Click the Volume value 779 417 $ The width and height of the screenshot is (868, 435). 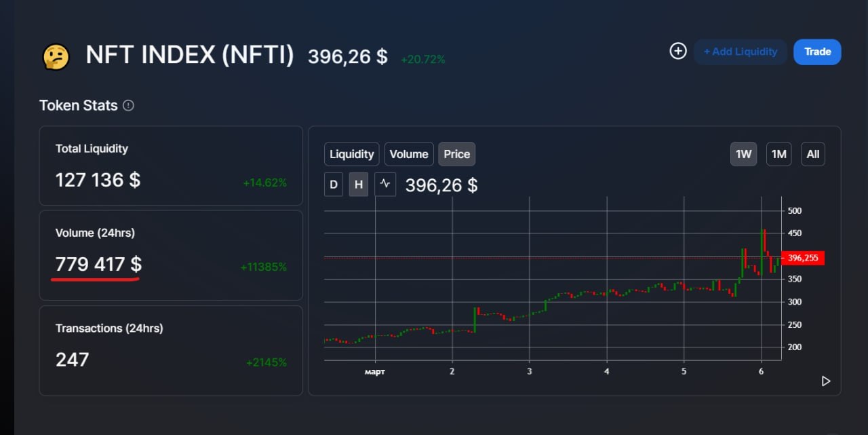(98, 264)
